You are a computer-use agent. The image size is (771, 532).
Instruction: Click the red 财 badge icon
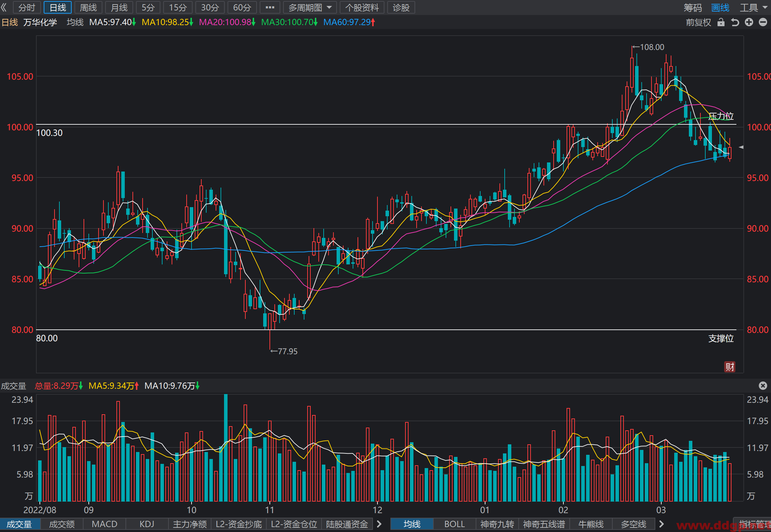(730, 367)
